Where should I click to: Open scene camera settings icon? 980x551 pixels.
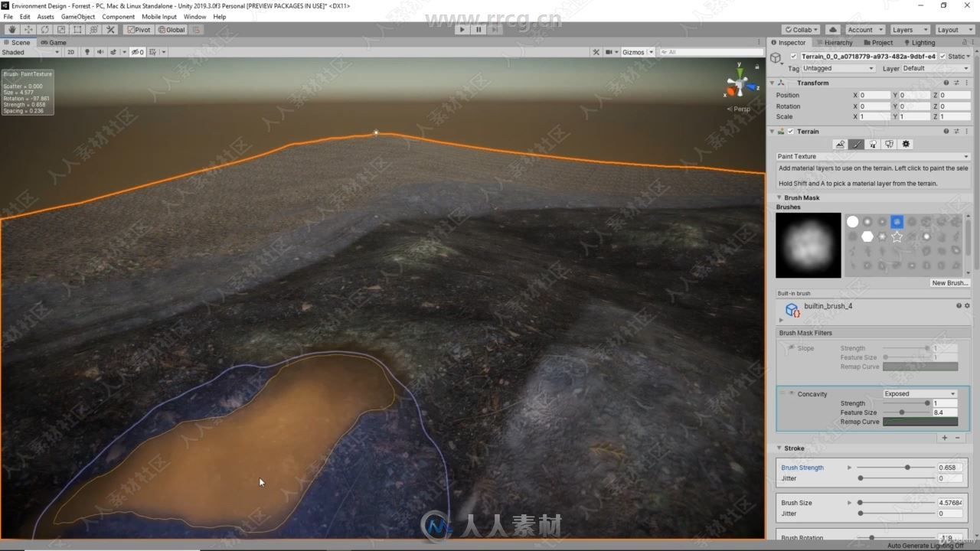pos(610,52)
